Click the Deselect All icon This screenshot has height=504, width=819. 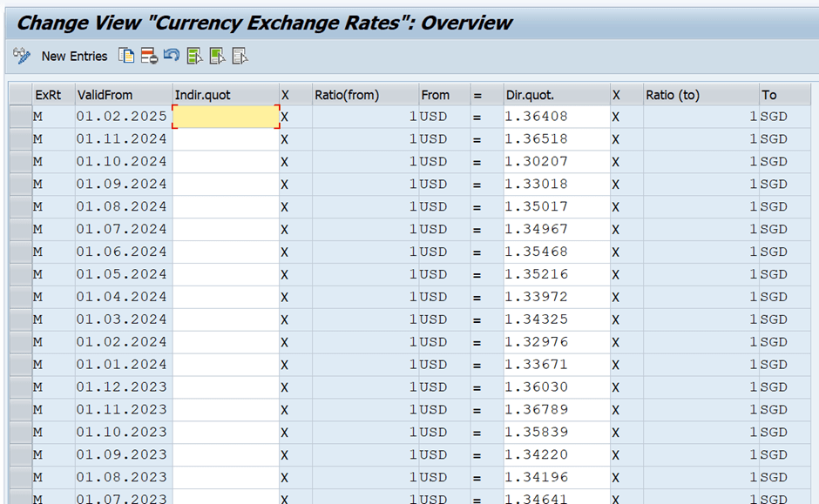(240, 56)
